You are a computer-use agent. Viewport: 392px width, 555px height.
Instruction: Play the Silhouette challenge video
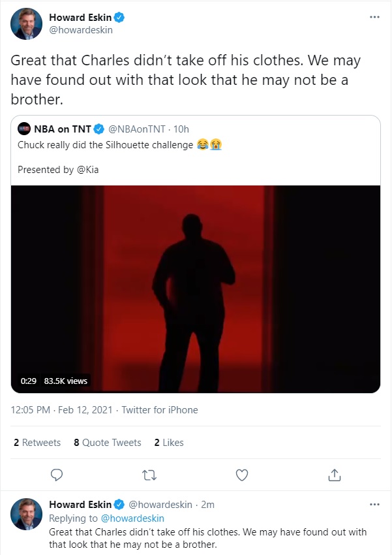196,289
